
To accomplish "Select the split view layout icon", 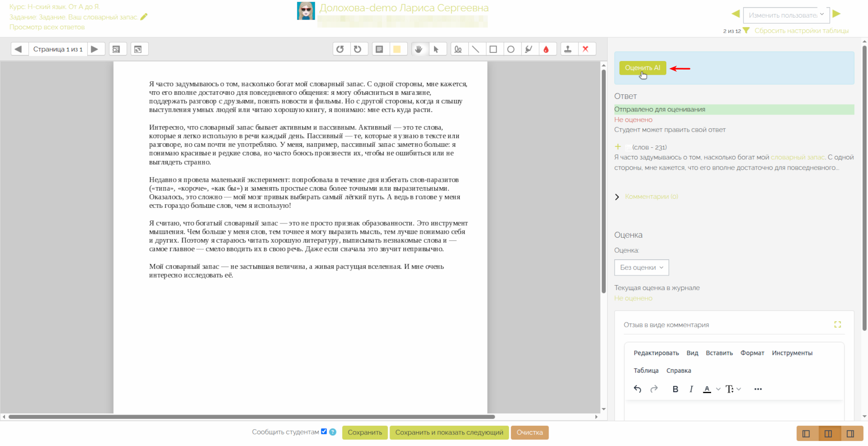I will click(x=828, y=433).
